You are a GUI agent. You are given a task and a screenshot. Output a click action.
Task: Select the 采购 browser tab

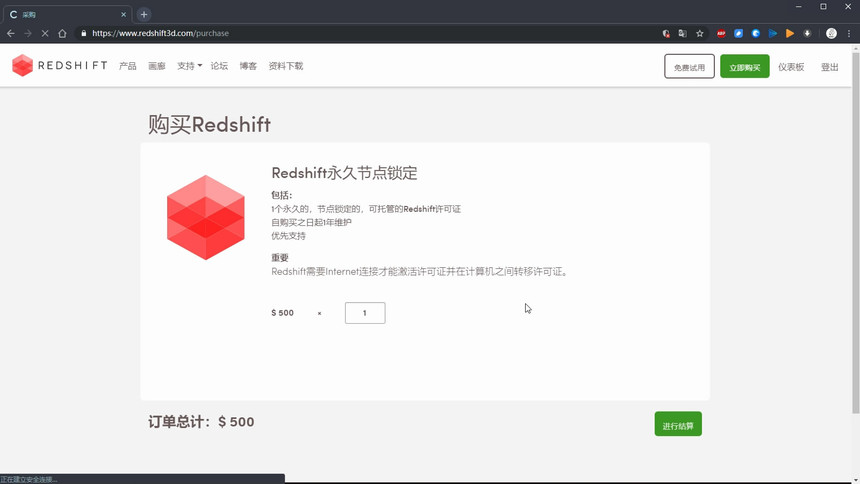(x=68, y=15)
